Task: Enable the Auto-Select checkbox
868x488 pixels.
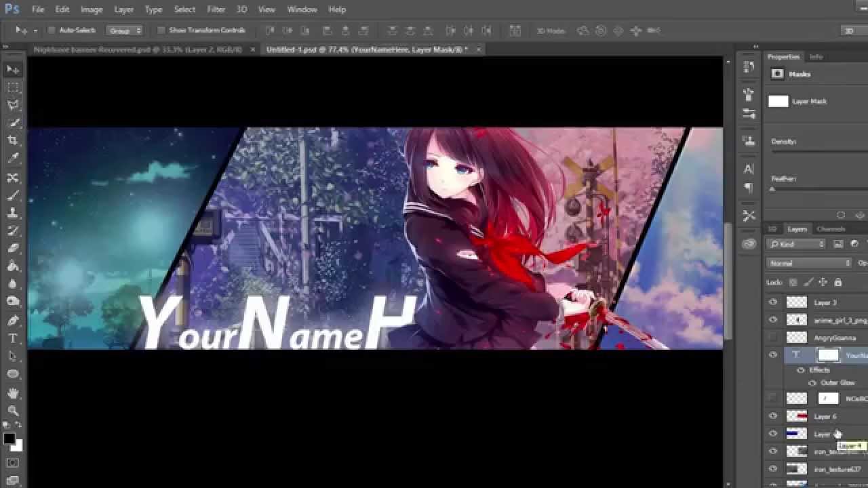Action: pos(52,30)
